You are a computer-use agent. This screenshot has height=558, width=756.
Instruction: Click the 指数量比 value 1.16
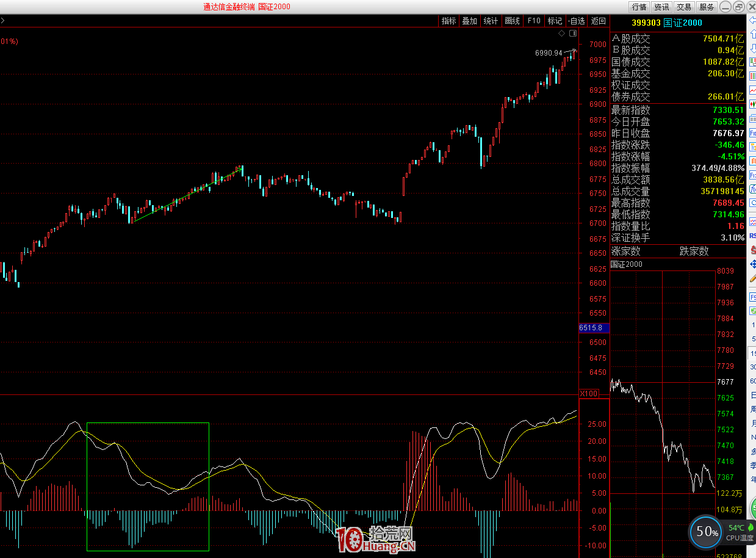736,226
